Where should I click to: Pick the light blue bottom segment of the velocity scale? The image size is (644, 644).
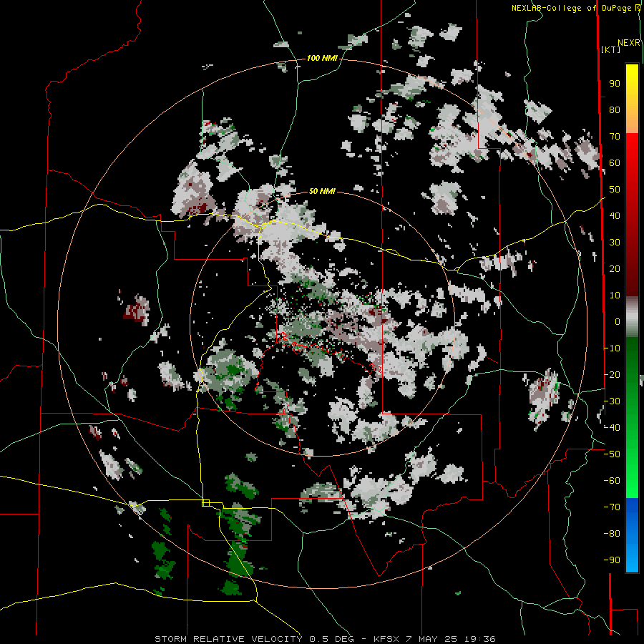click(632, 557)
